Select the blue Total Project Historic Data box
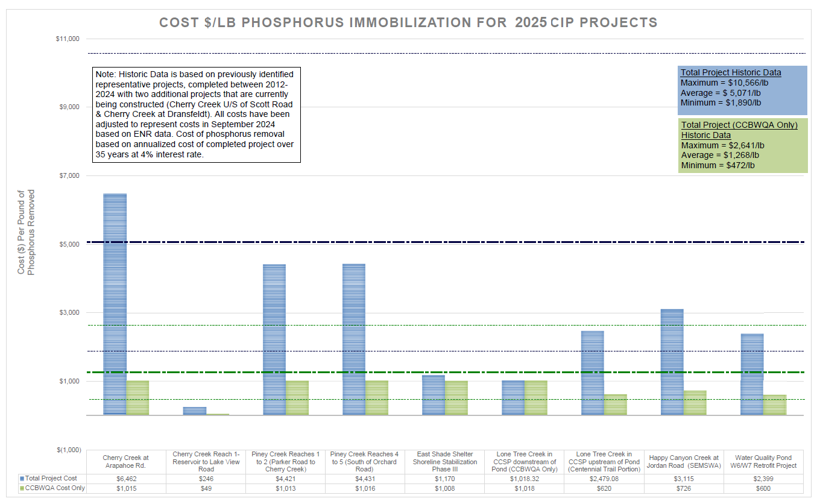 click(x=742, y=90)
